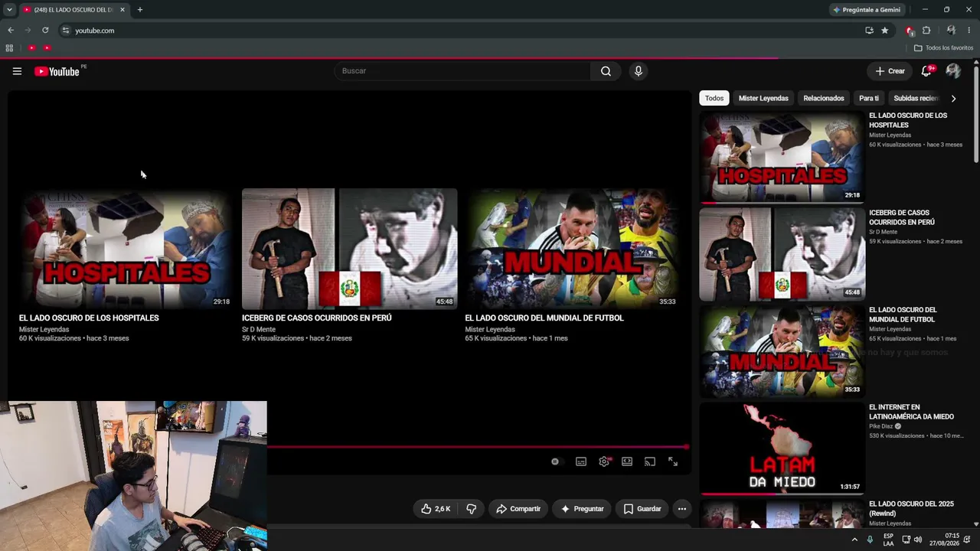Like the video with 2,6 K likes
980x551 pixels.
tap(436, 509)
